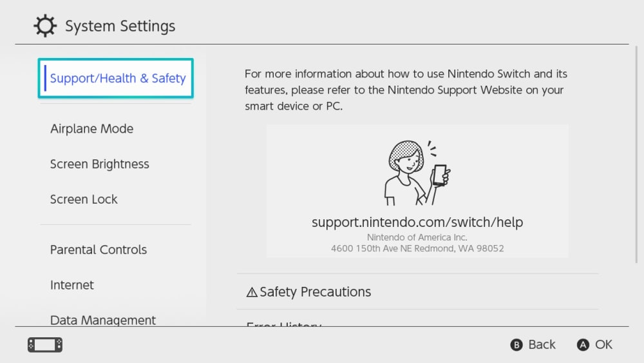Image resolution: width=644 pixels, height=363 pixels.
Task: Open Airplane Mode settings
Action: tap(91, 129)
